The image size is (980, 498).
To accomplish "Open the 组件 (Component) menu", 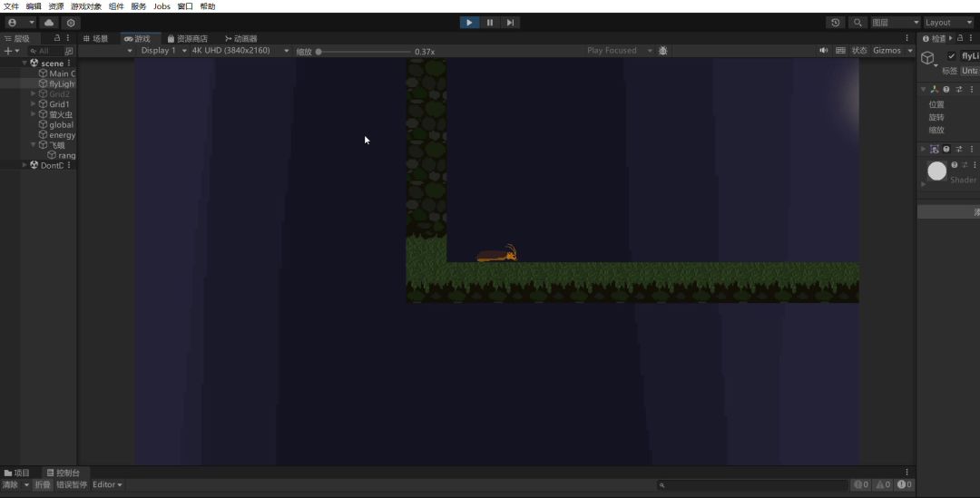I will (116, 6).
